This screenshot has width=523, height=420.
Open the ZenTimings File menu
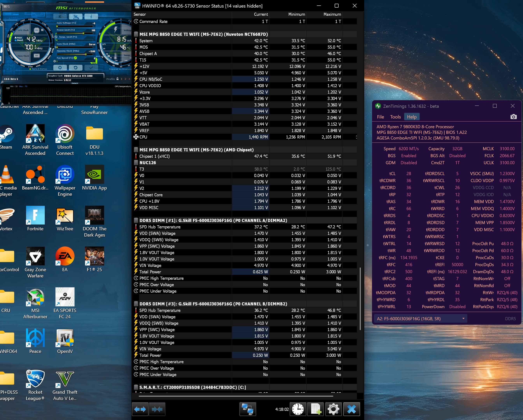(380, 117)
